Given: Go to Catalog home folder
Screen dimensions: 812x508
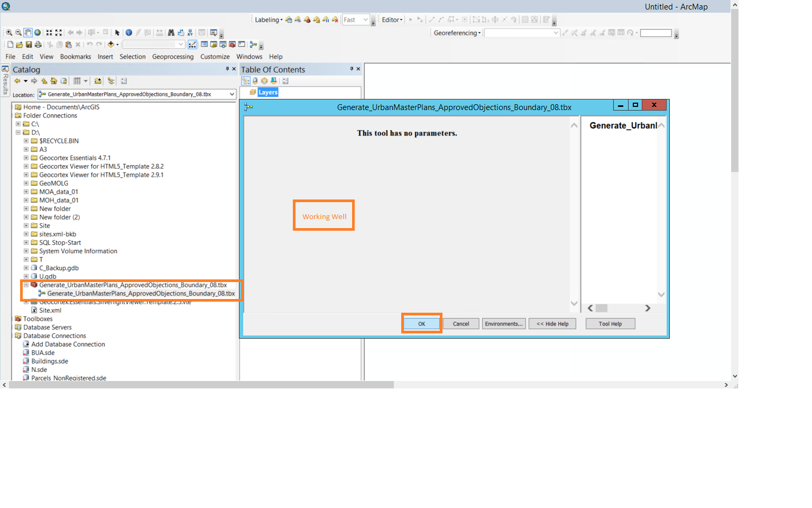Looking at the screenshot, I should [54, 81].
